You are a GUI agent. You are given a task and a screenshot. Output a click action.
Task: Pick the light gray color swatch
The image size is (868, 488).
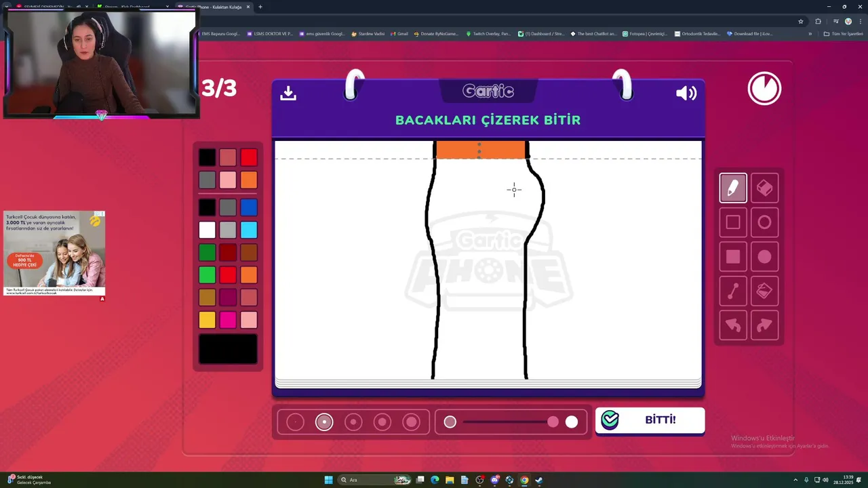[x=228, y=230]
